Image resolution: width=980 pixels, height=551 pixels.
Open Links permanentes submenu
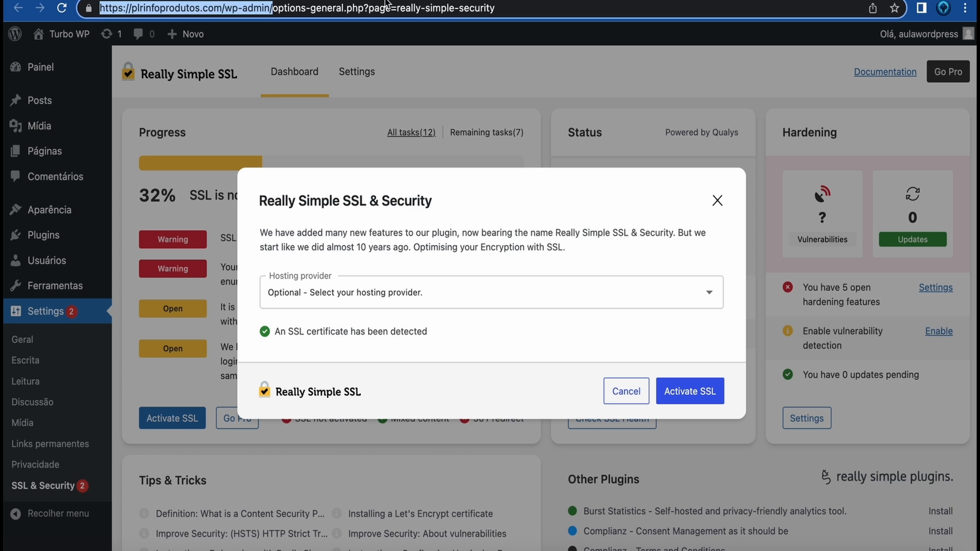tap(50, 443)
